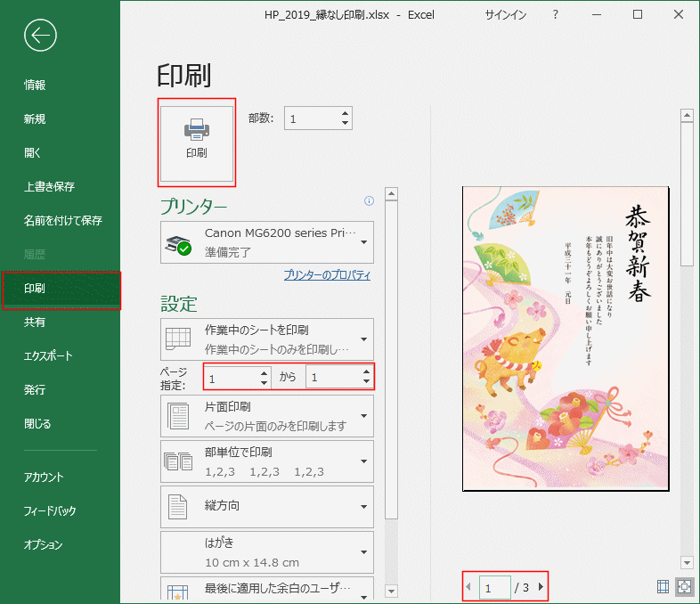Decrease the page range start value
Image resolution: width=700 pixels, height=604 pixels.
pyautogui.click(x=265, y=382)
